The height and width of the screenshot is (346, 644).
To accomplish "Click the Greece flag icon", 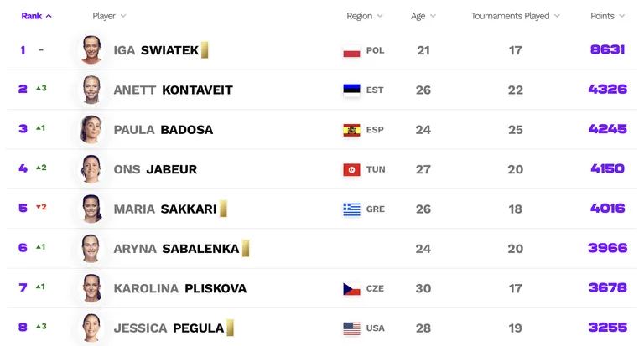I will tap(351, 209).
